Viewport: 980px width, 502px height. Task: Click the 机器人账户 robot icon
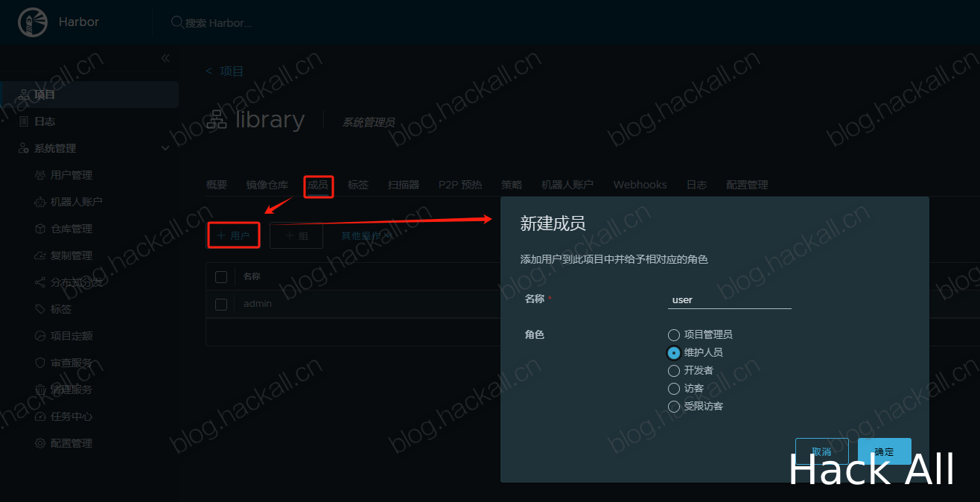(40, 202)
